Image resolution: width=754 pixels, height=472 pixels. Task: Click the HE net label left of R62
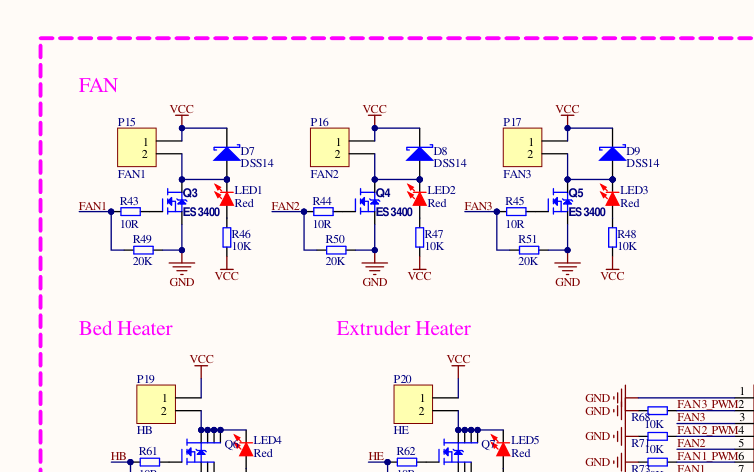[x=376, y=456]
